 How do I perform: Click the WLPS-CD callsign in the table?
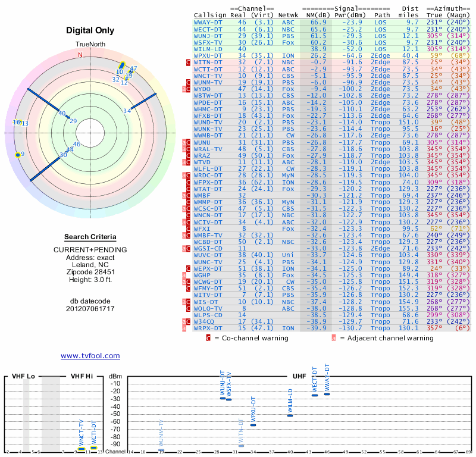(208, 315)
